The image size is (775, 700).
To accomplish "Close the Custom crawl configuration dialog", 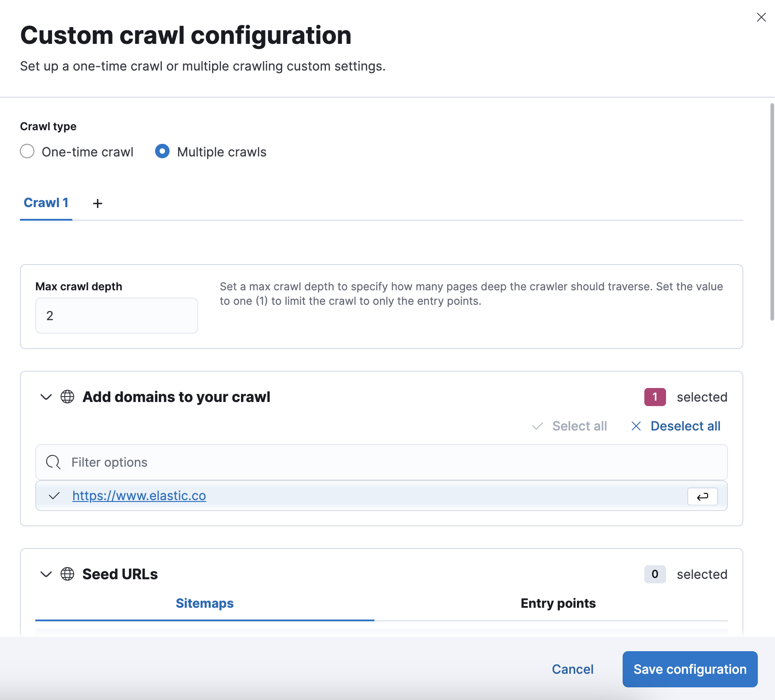I will click(761, 17).
